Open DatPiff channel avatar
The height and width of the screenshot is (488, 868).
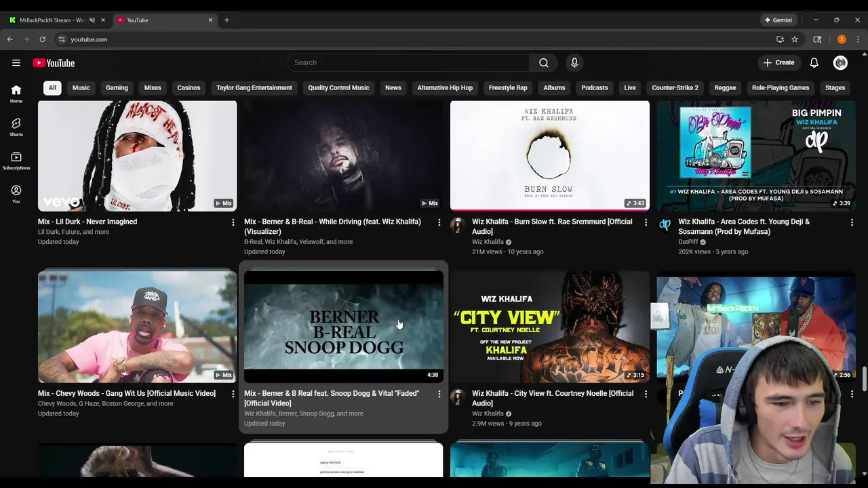click(665, 225)
